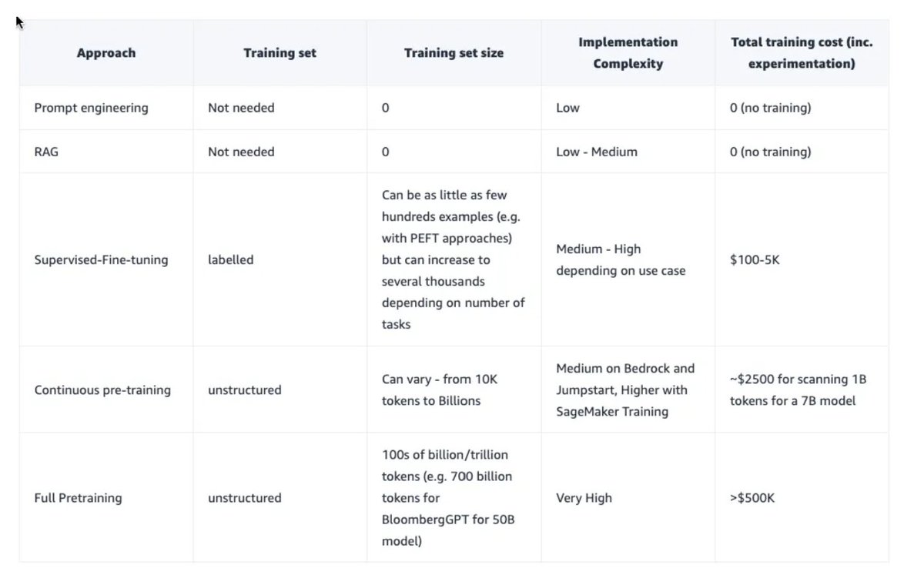
Task: Select the RAG row label
Action: coord(46,152)
